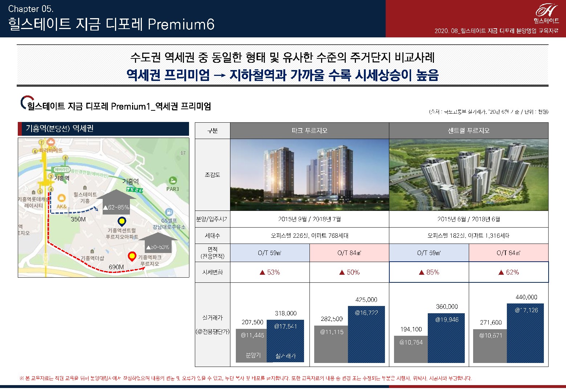Viewport: 566px width, 392px height.
Task: Click the 360,000 value above the bar
Action: point(447,307)
